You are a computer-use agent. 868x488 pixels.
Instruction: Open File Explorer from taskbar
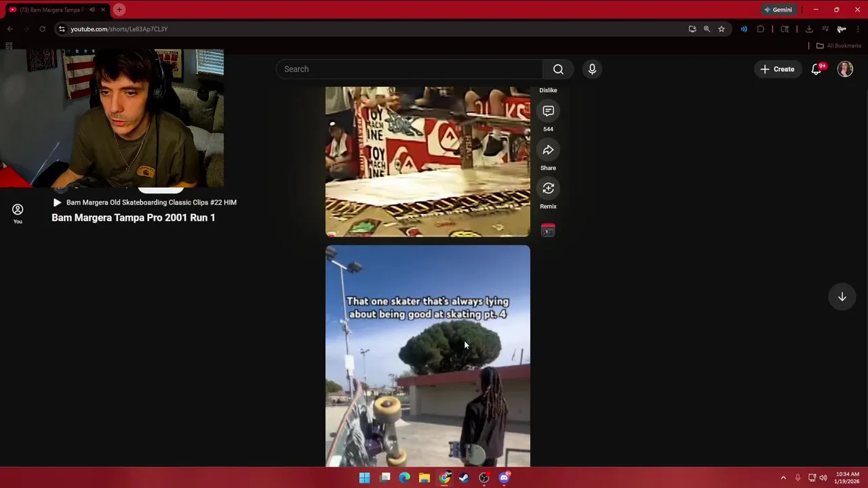[424, 478]
